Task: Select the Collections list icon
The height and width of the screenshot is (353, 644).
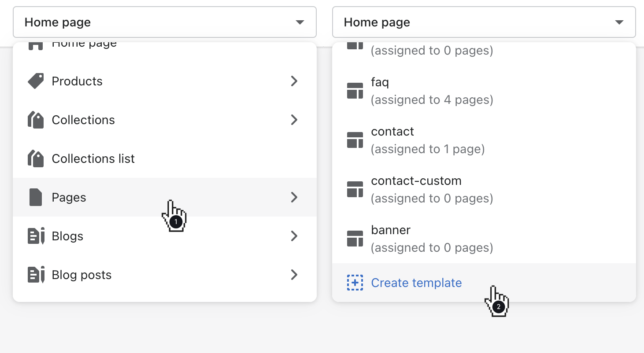Action: coord(36,158)
